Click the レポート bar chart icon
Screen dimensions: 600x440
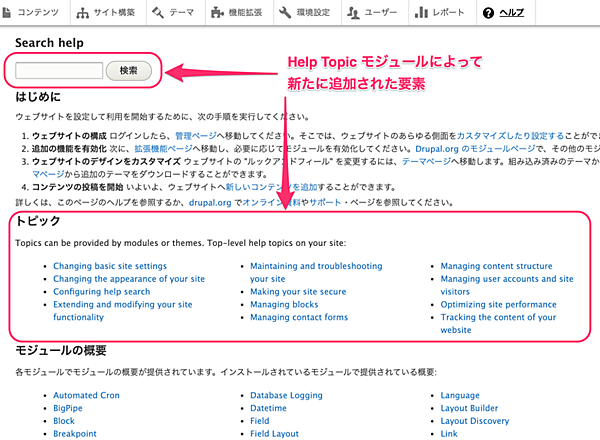421,13
